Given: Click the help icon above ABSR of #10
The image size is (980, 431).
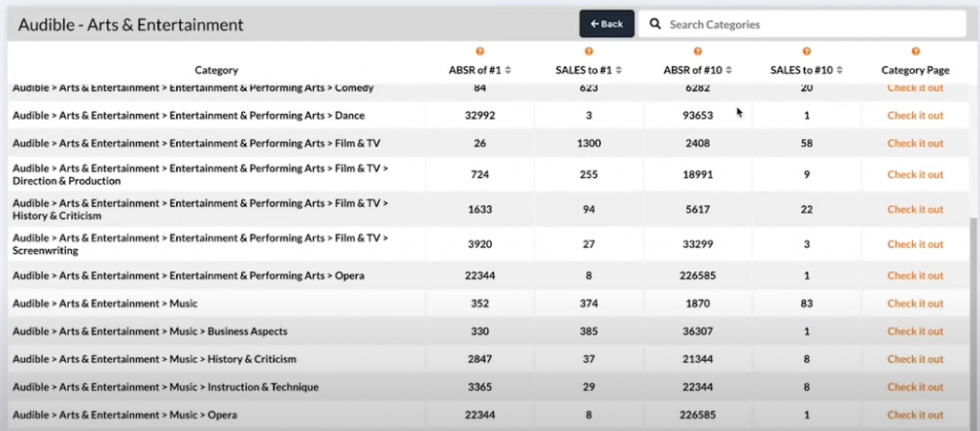Looking at the screenshot, I should 698,52.
